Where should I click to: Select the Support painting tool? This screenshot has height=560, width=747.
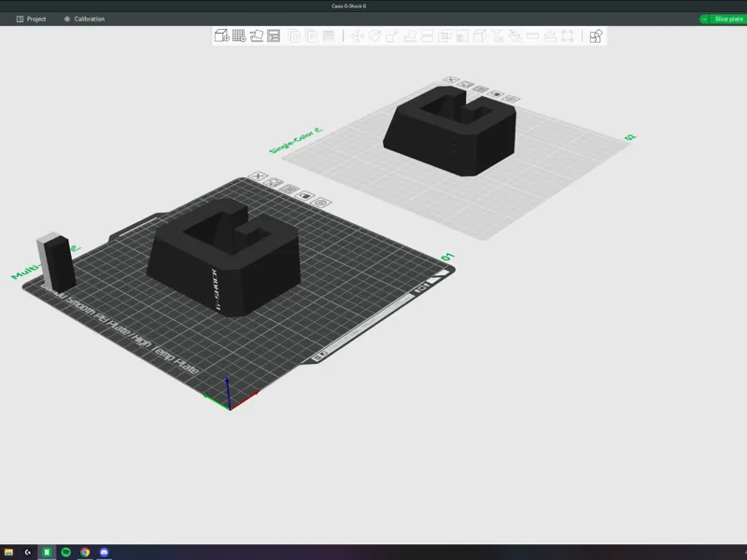462,35
